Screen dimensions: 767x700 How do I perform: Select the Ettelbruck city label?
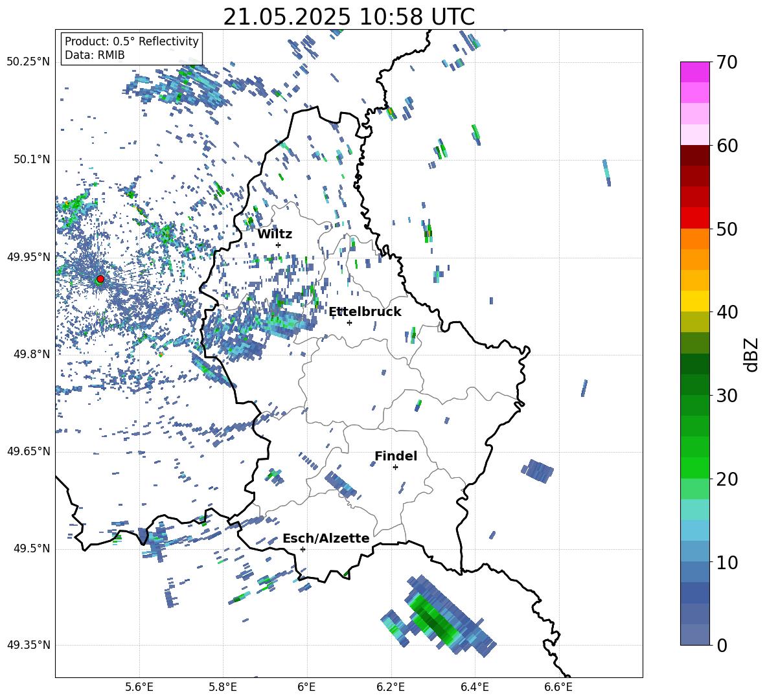(x=365, y=312)
